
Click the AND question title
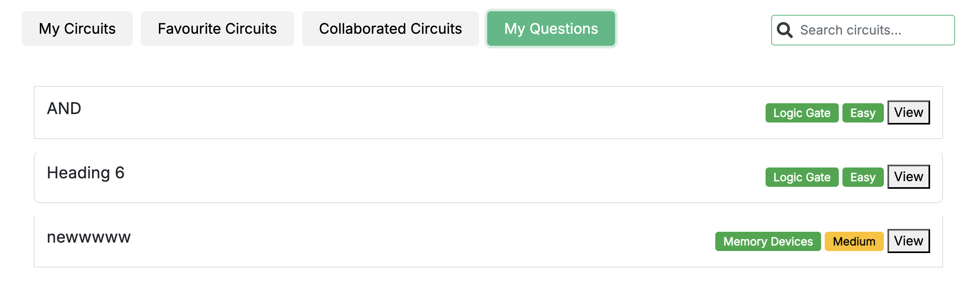64,108
